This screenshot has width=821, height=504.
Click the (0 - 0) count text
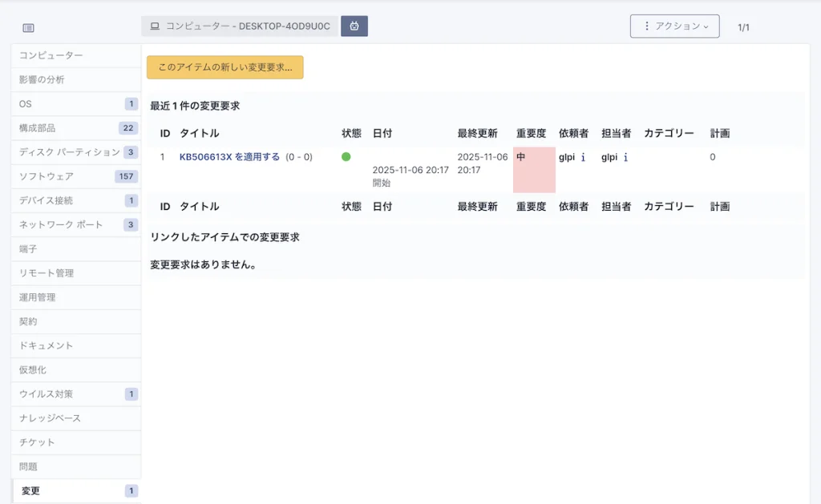coord(299,157)
